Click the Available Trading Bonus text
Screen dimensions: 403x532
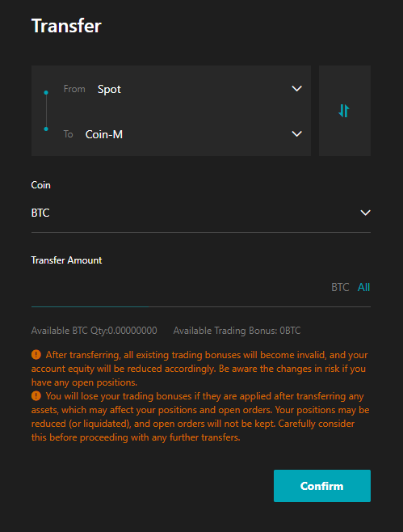pos(237,331)
